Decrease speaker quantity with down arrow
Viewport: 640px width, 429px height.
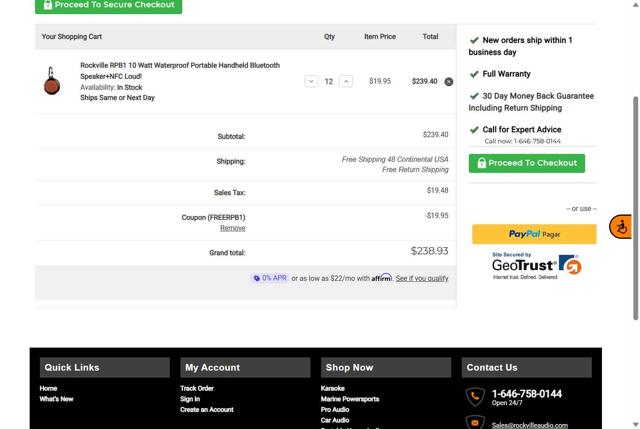(x=311, y=81)
